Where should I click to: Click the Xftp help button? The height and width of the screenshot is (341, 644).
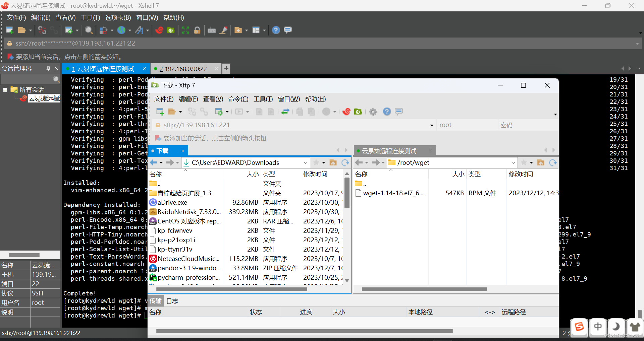(387, 112)
